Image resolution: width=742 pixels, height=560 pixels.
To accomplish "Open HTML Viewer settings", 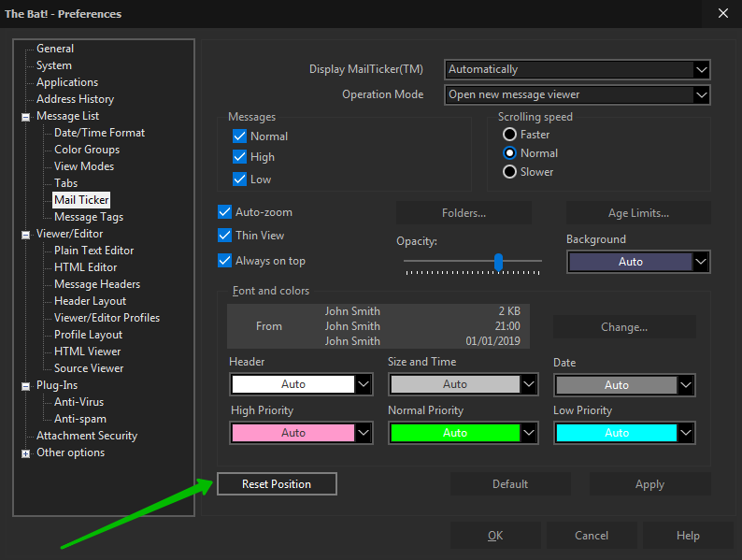I will (x=88, y=352).
